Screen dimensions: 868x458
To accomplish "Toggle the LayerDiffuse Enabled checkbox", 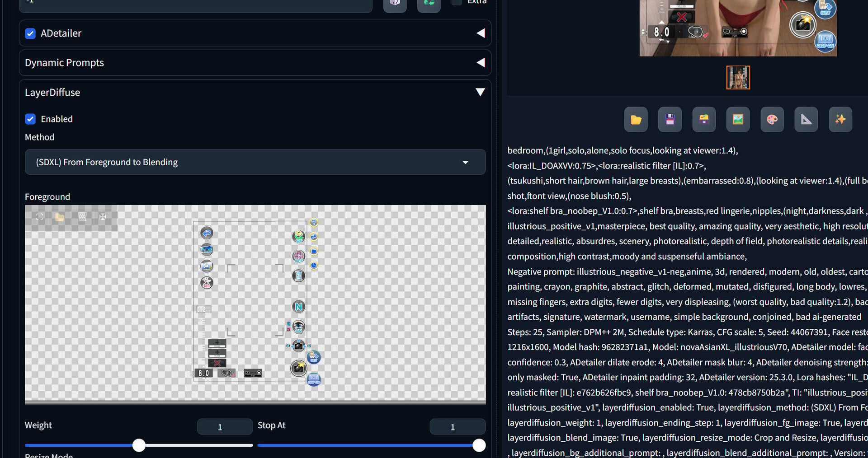I will tap(30, 119).
